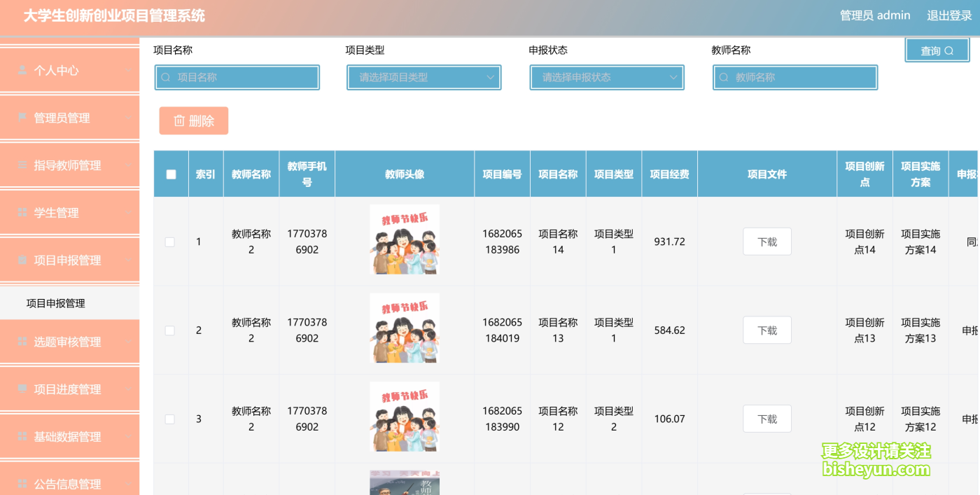Screen dimensions: 980x495
Task: Toggle the select-all checkbox in table header
Action: (x=171, y=174)
